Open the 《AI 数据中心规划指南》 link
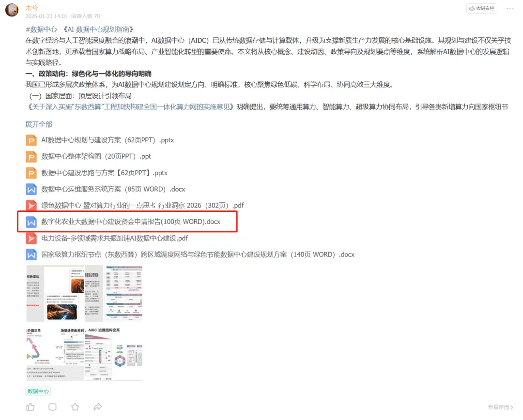Image resolution: width=523 pixels, height=420 pixels. pyautogui.click(x=99, y=30)
